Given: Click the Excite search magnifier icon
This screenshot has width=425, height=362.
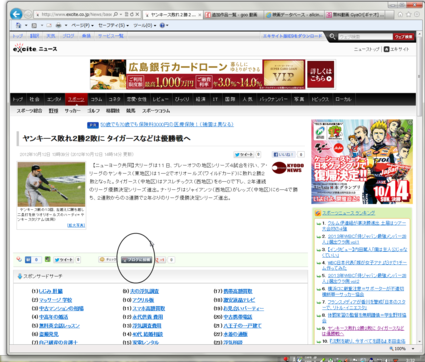Looking at the screenshot, I should (332, 36).
